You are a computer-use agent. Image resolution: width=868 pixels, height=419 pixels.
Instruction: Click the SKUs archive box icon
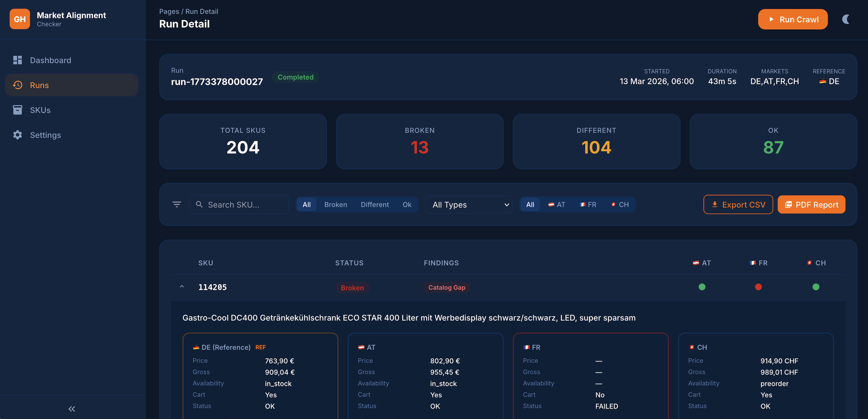(x=18, y=110)
